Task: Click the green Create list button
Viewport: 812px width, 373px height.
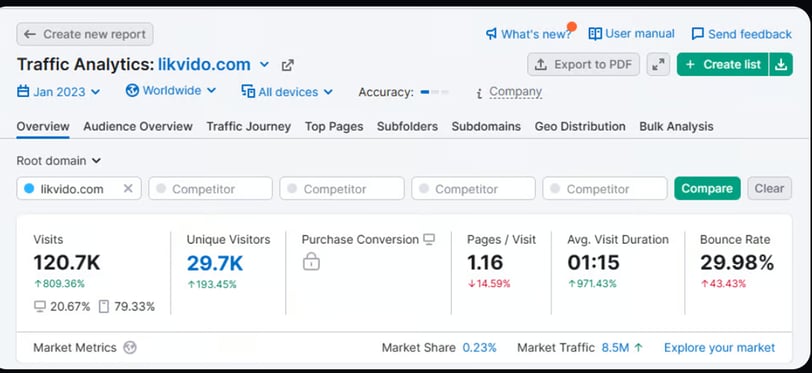Action: (x=723, y=65)
